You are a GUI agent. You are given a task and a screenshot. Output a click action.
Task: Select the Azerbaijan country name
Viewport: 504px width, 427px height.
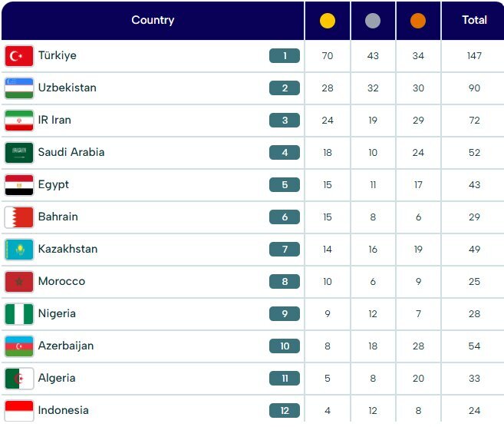coord(66,346)
